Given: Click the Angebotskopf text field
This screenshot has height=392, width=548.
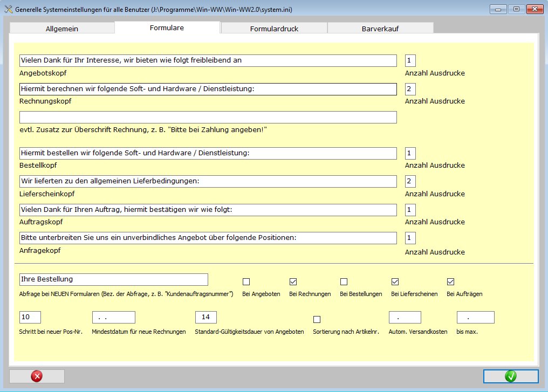Looking at the screenshot, I should (208, 60).
